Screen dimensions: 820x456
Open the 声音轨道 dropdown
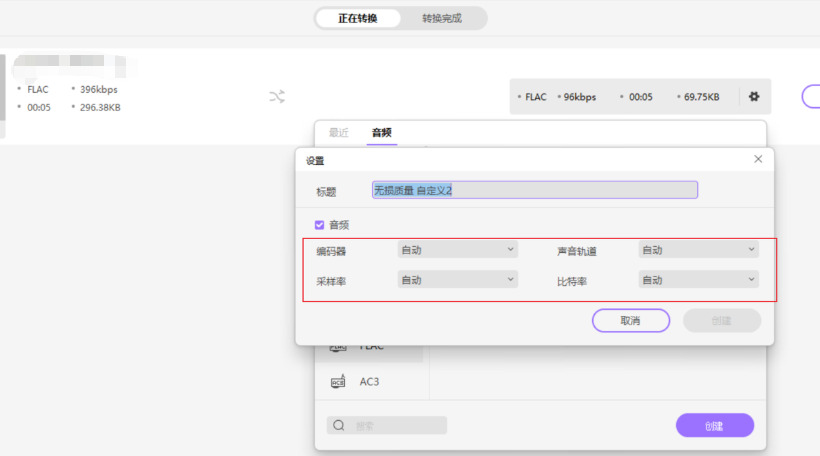point(697,250)
